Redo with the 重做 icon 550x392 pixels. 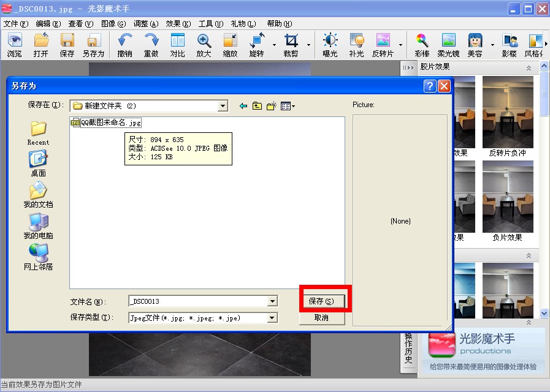pos(151,45)
